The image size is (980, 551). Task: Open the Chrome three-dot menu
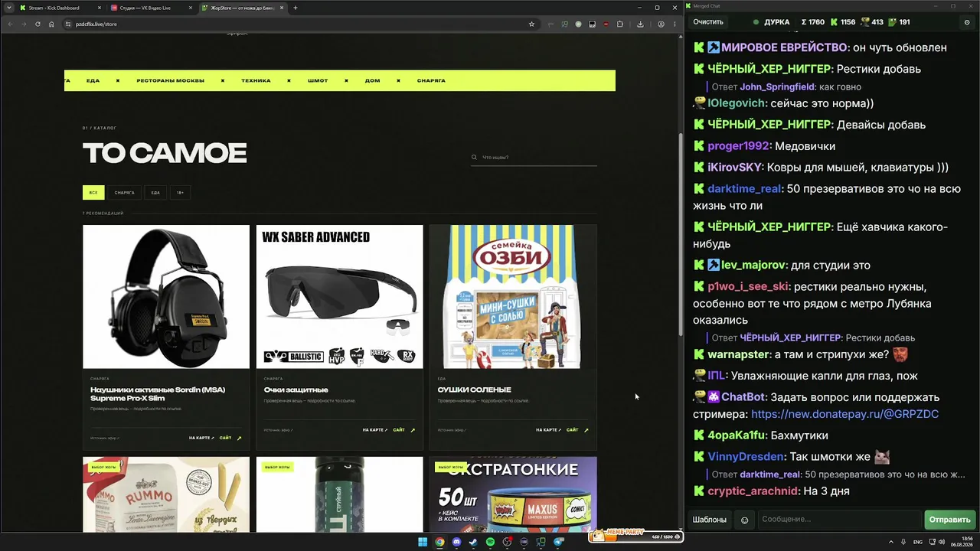click(x=675, y=24)
